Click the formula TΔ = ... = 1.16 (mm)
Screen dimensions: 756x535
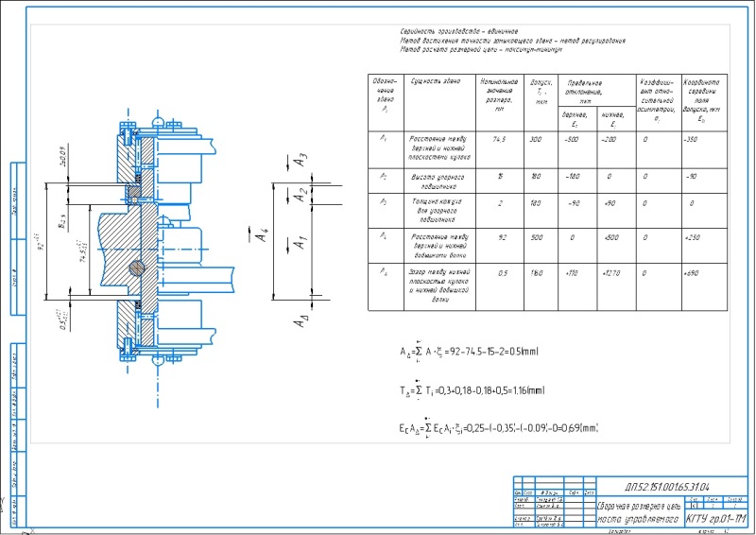(x=472, y=391)
